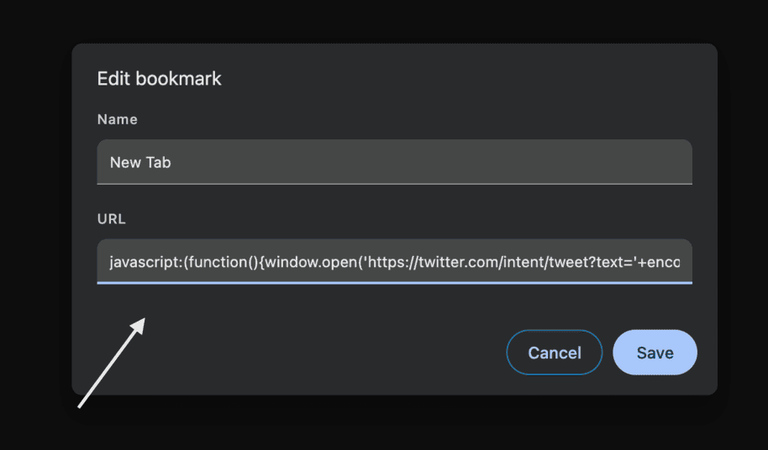Click the "Edit bookmark" dialog title
The image size is (768, 450).
(x=159, y=79)
